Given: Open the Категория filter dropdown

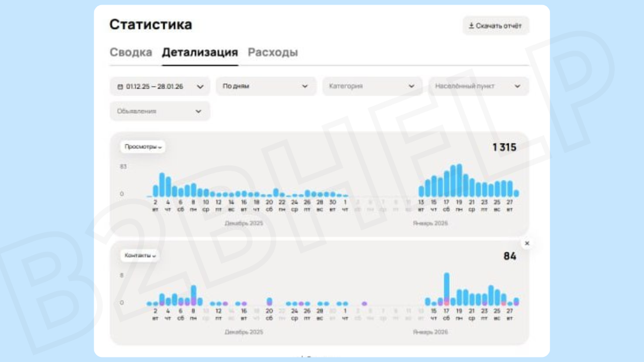Looking at the screenshot, I should coord(372,86).
